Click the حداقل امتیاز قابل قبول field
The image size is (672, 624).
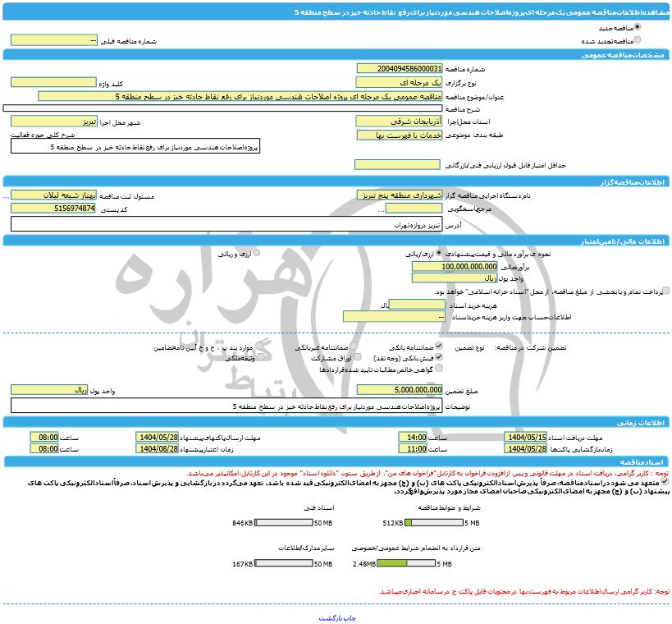pos(397,165)
